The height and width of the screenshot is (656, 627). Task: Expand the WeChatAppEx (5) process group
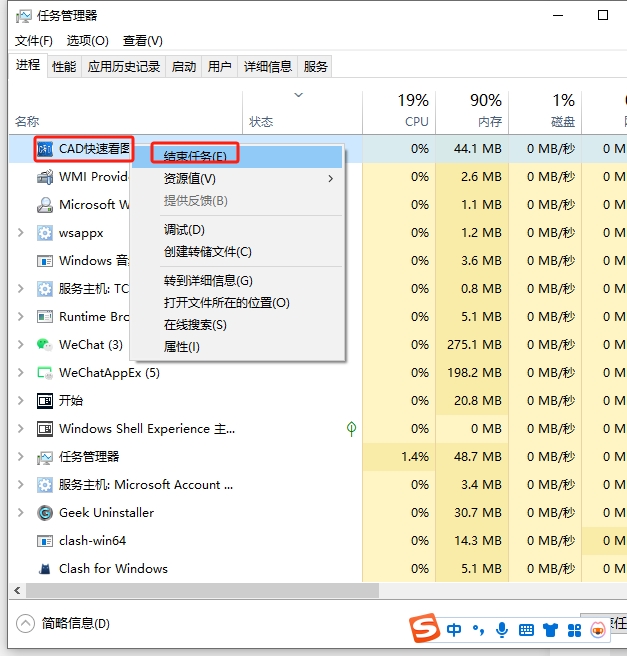20,373
